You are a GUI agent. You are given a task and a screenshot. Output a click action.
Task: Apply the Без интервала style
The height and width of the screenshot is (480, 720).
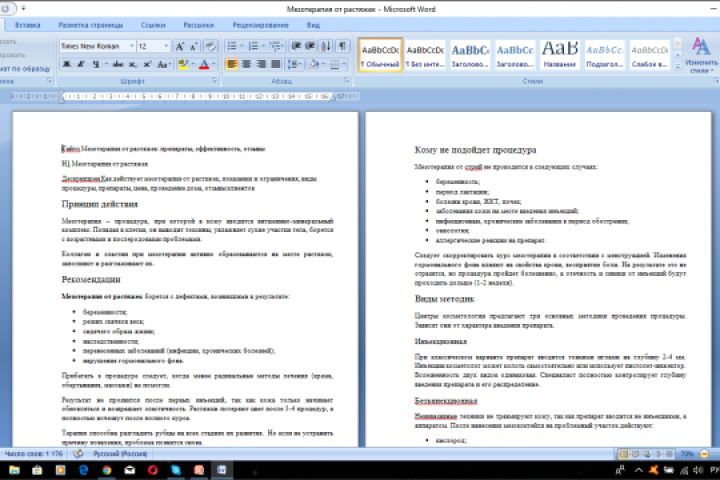pos(425,55)
